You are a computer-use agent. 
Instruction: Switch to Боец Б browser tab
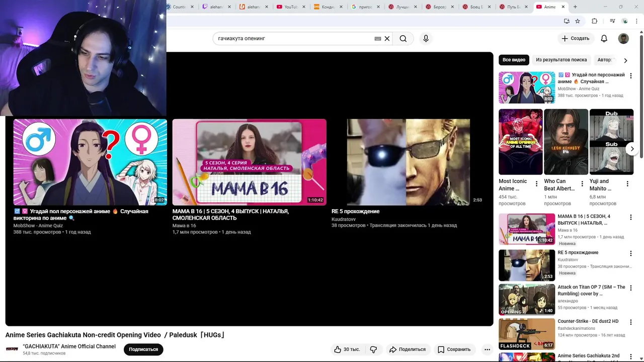click(x=476, y=7)
